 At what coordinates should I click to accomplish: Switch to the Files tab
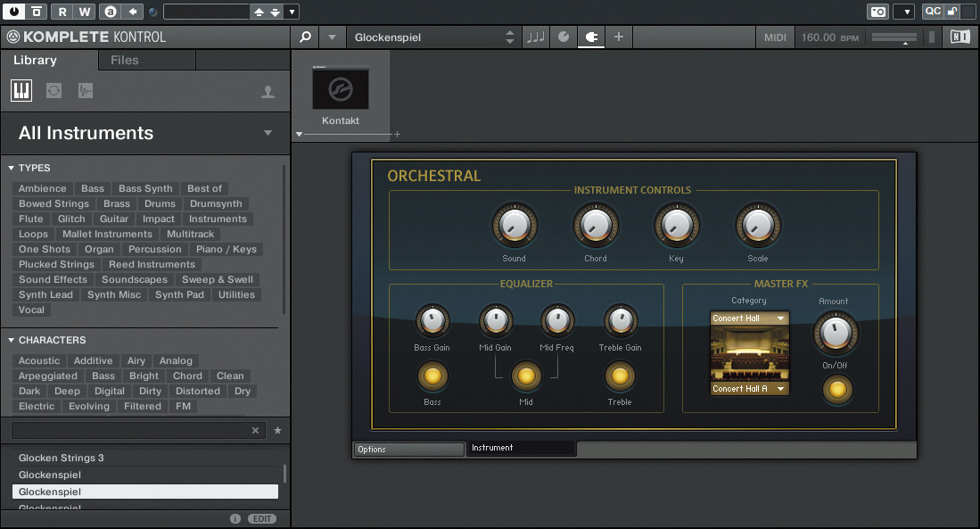point(124,60)
